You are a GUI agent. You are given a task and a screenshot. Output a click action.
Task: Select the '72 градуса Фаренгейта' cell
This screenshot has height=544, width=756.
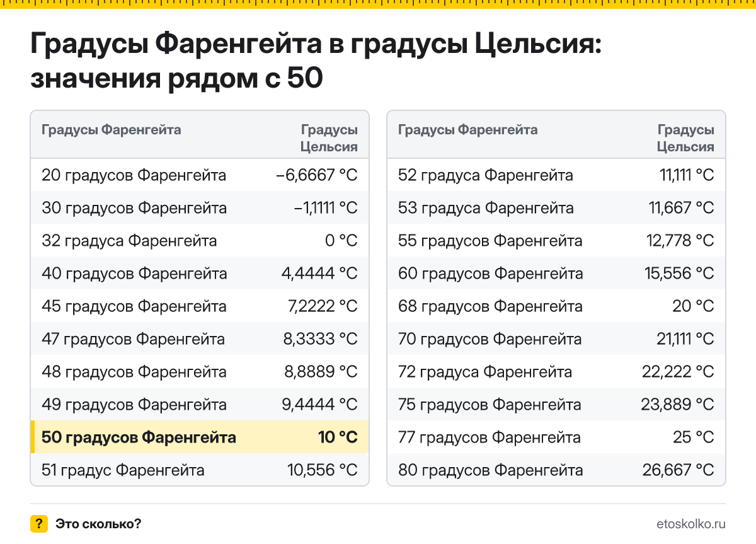pos(485,372)
